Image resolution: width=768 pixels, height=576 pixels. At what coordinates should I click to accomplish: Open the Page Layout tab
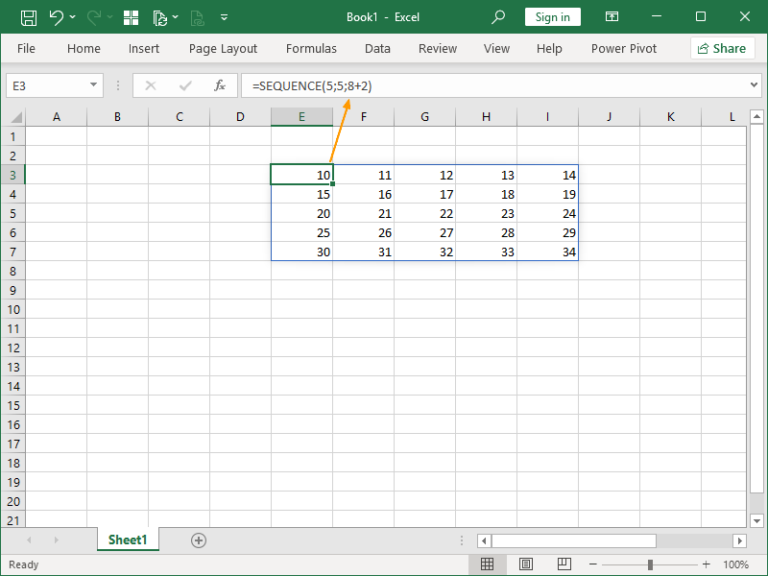point(223,48)
